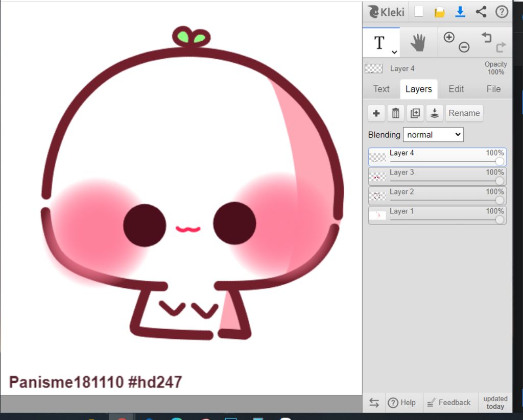Switch to the Layers tab
The height and width of the screenshot is (420, 523).
click(419, 89)
